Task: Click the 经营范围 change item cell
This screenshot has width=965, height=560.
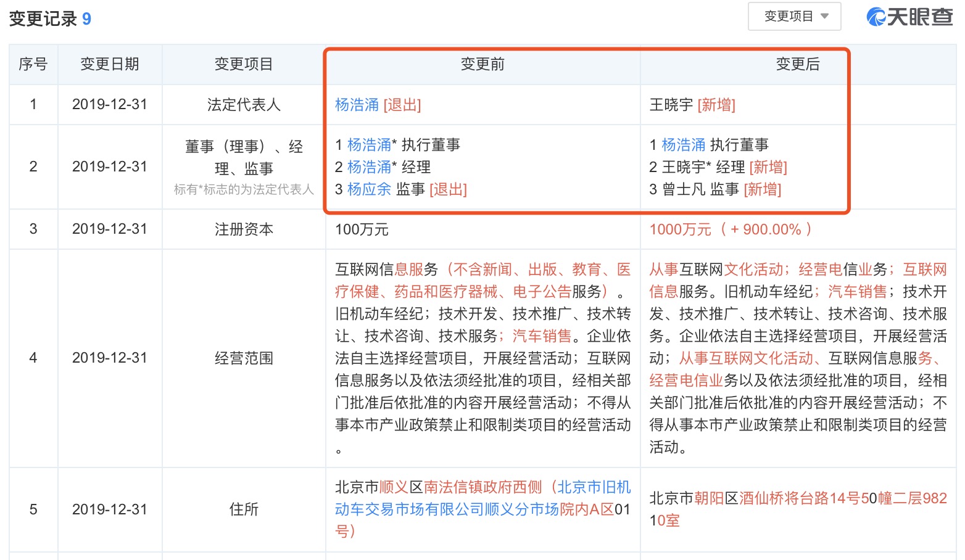Action: coord(244,358)
